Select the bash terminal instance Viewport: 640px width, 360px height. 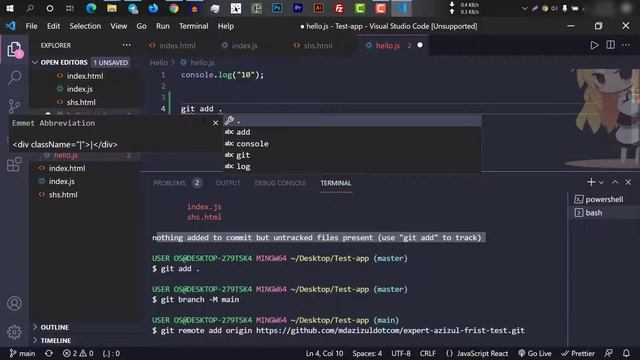point(589,213)
